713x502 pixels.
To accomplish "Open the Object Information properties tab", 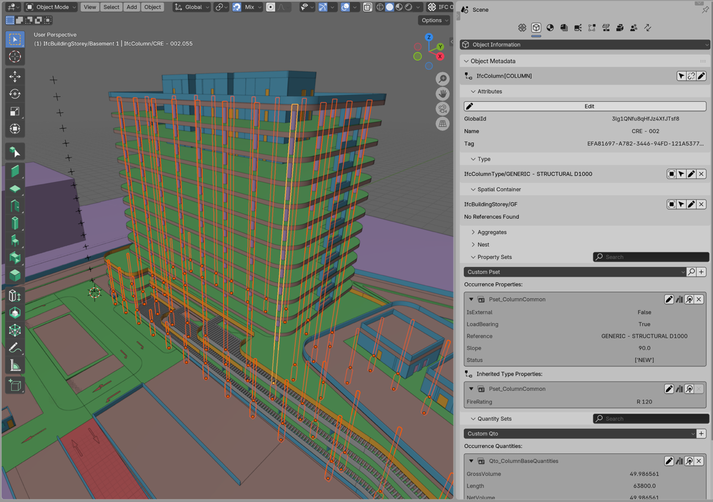I will [x=536, y=28].
